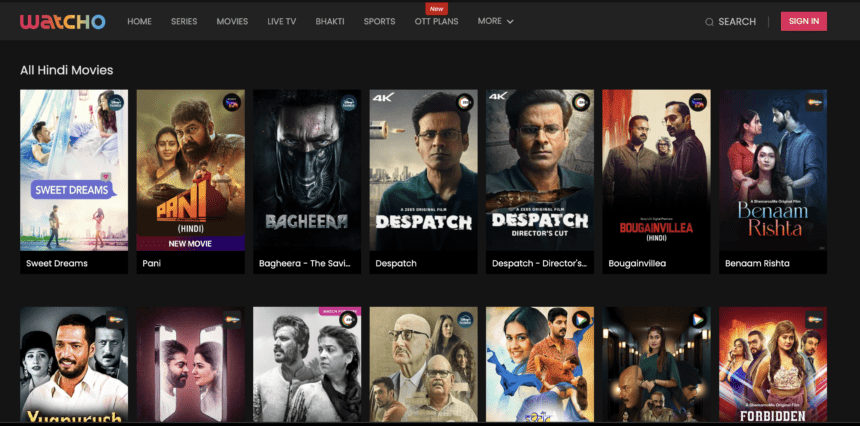This screenshot has width=860, height=426.
Task: Go to the Home page
Action: 139,21
